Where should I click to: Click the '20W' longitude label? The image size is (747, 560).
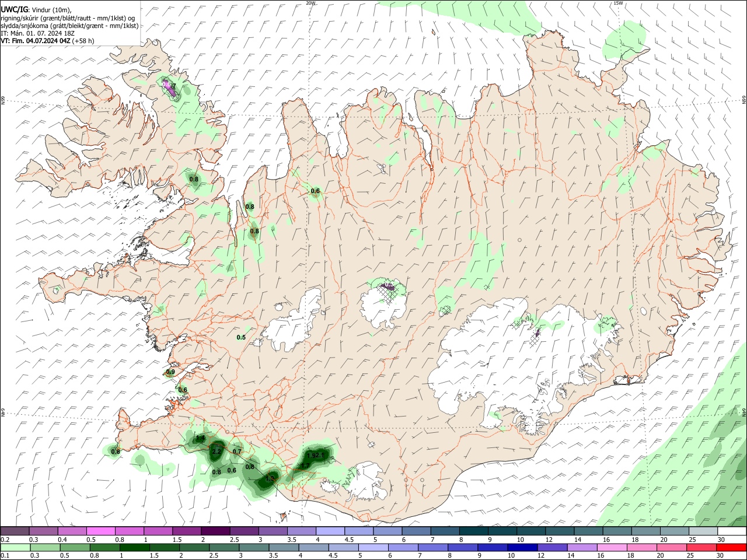click(x=310, y=3)
